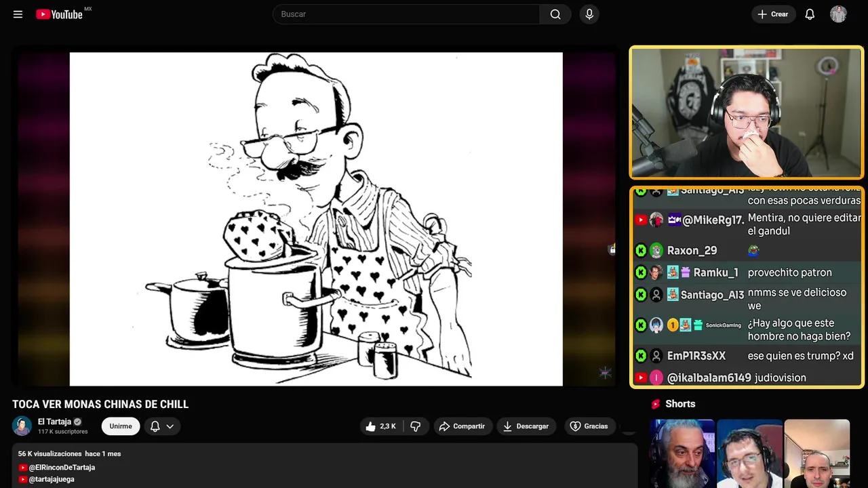Click chat message 'ese quien es trump? xd'
The image size is (868, 488).
click(x=801, y=356)
